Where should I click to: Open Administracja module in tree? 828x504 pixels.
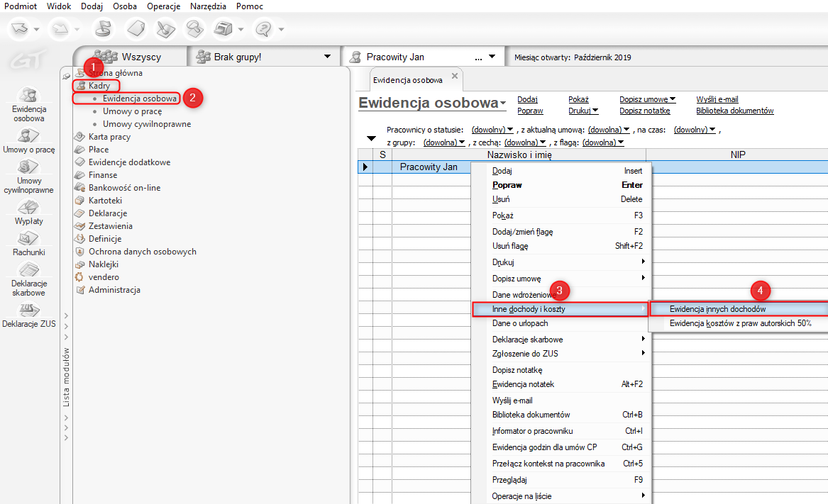point(114,290)
